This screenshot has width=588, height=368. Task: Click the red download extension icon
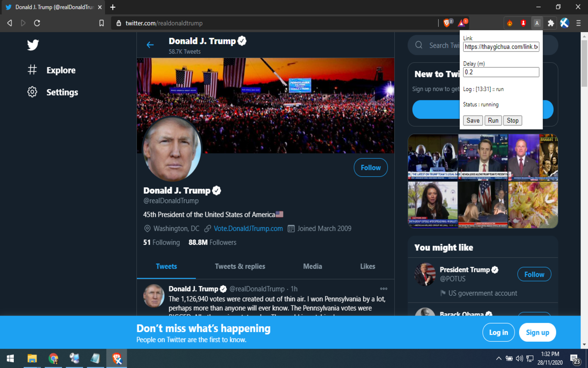tap(523, 23)
